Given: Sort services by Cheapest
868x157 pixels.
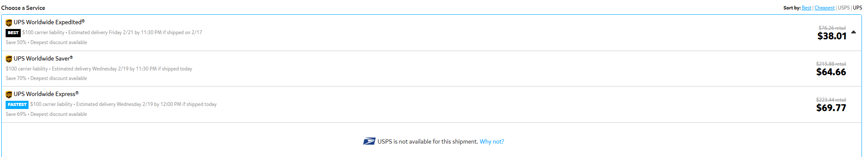Looking at the screenshot, I should pos(824,8).
